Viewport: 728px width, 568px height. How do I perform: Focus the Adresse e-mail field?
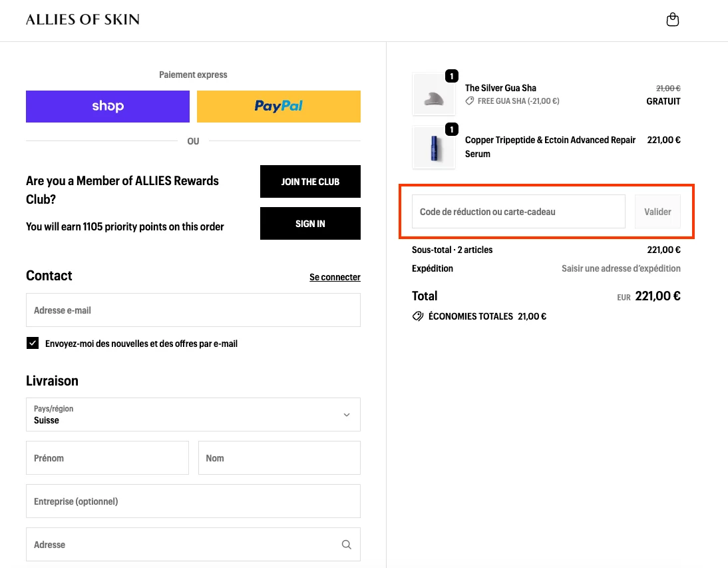pyautogui.click(x=193, y=310)
